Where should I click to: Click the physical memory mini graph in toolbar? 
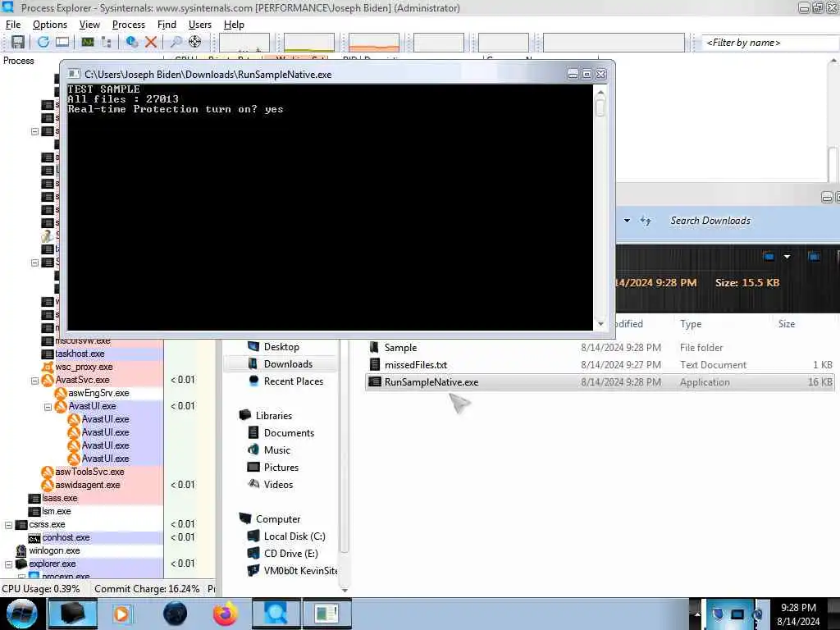click(374, 43)
